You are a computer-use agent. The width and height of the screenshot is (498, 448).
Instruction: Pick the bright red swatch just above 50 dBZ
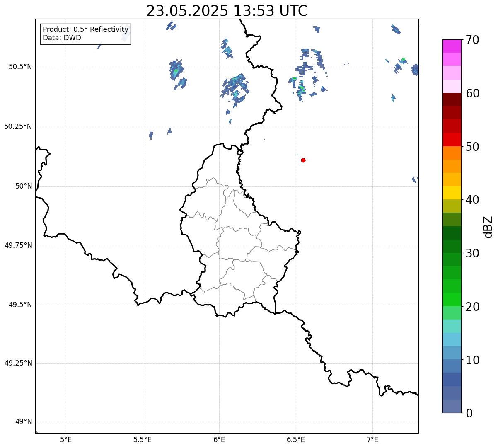(x=452, y=139)
